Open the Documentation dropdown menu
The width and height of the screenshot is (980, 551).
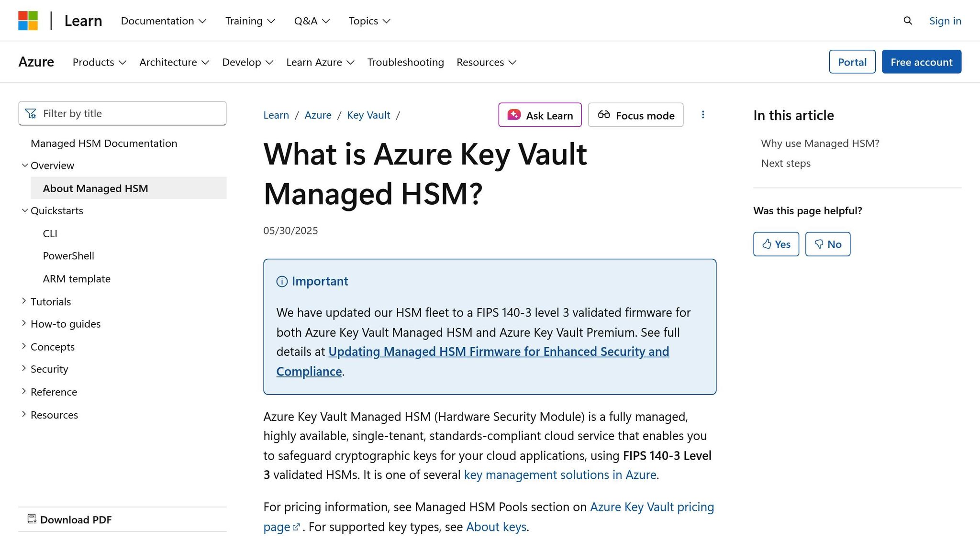[x=163, y=21]
